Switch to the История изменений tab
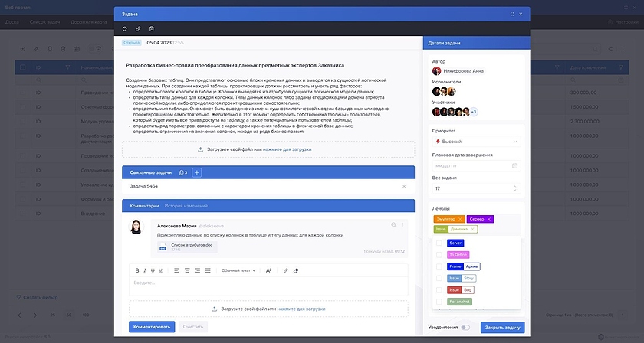 point(186,206)
